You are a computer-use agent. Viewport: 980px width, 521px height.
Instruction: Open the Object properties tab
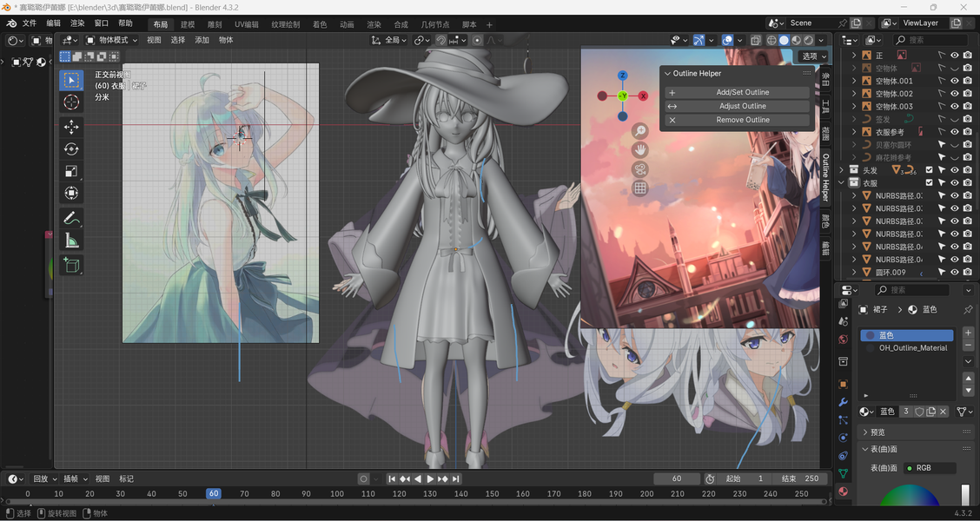(x=843, y=384)
